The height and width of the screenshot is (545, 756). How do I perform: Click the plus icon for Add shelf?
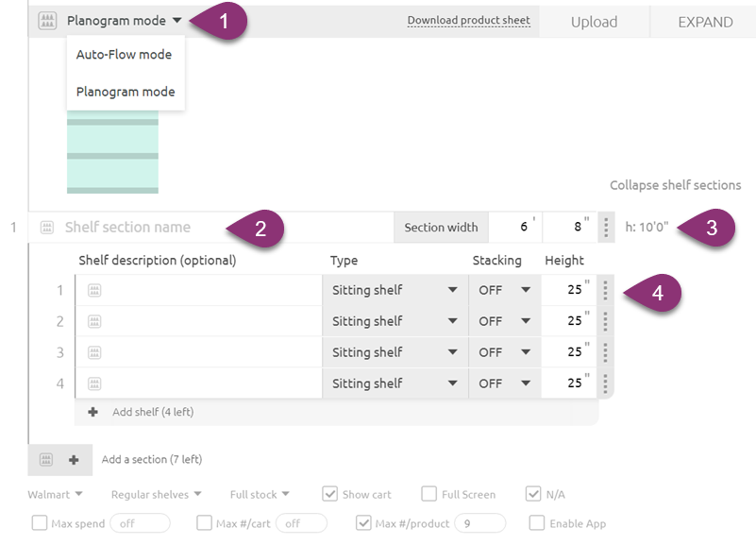click(x=93, y=412)
